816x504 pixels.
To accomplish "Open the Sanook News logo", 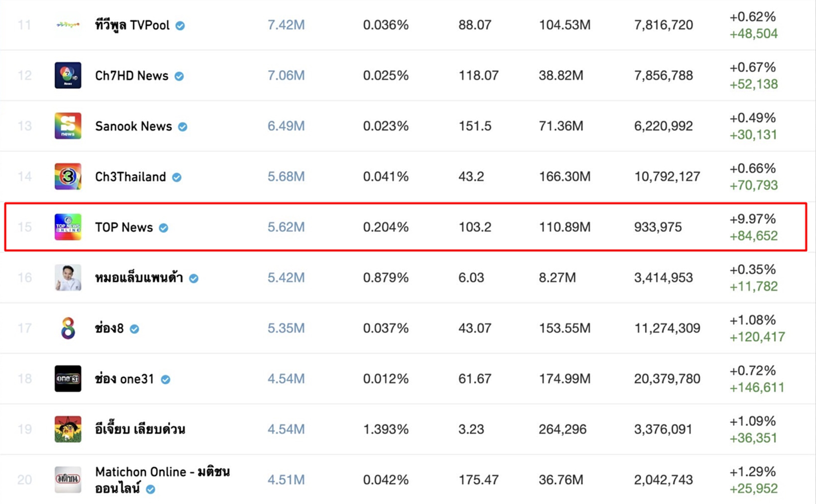I will (68, 126).
